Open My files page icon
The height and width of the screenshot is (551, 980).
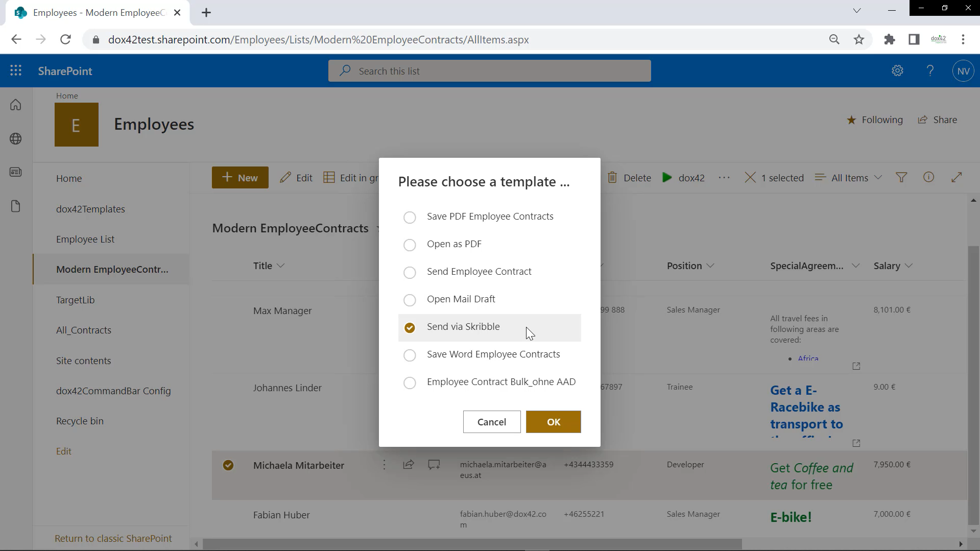pos(16,206)
